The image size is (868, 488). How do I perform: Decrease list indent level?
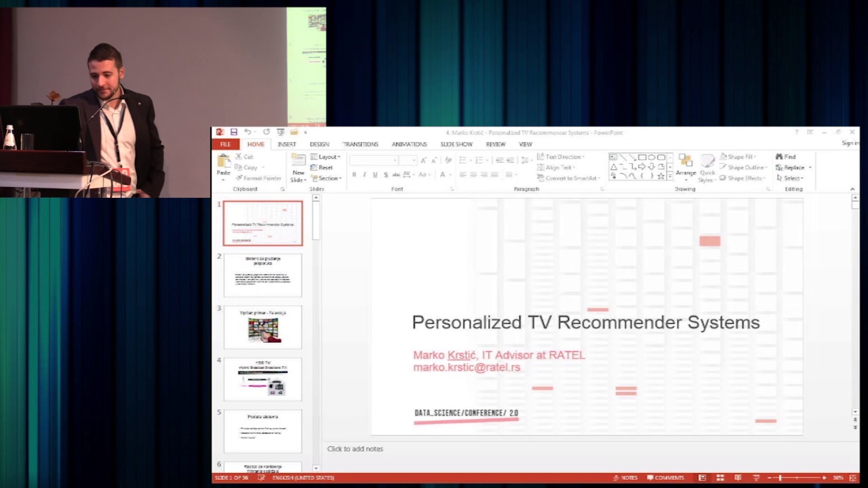499,161
